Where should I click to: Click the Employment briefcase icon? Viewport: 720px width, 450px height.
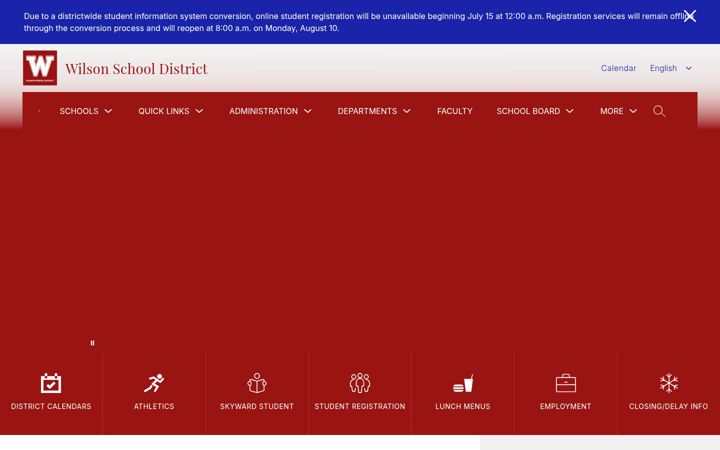(x=565, y=383)
